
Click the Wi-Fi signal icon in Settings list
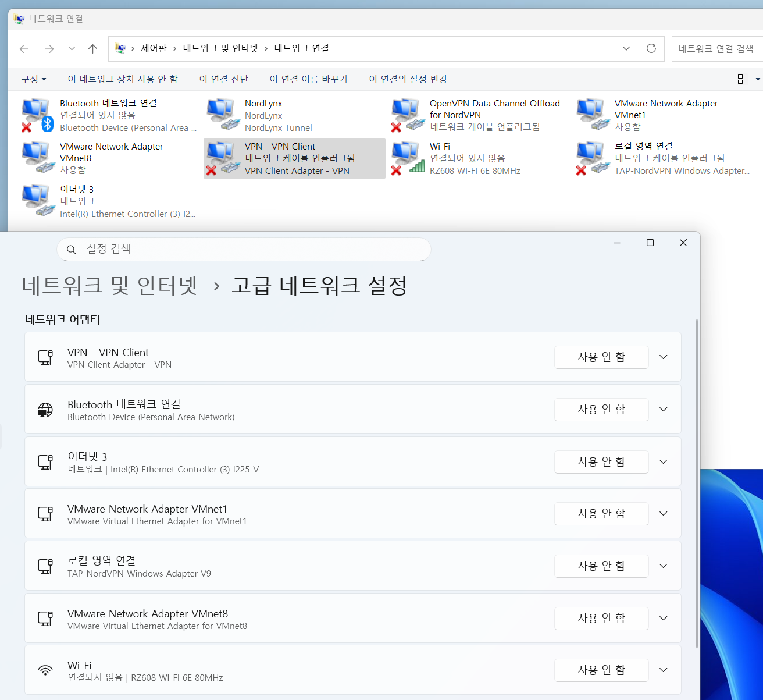[x=45, y=670]
